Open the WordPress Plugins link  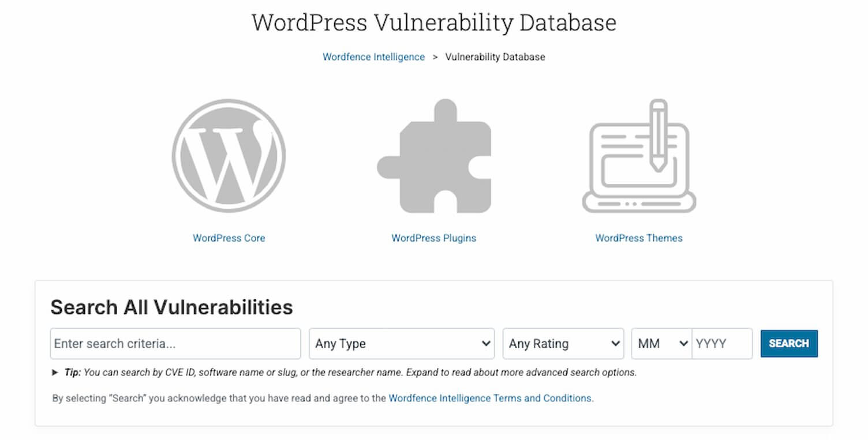coord(434,238)
